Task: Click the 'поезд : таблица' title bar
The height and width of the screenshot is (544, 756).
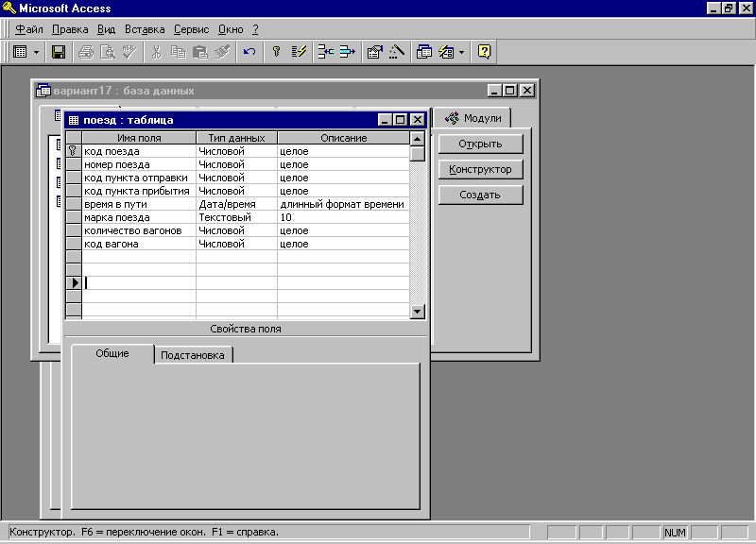Action: click(x=222, y=120)
